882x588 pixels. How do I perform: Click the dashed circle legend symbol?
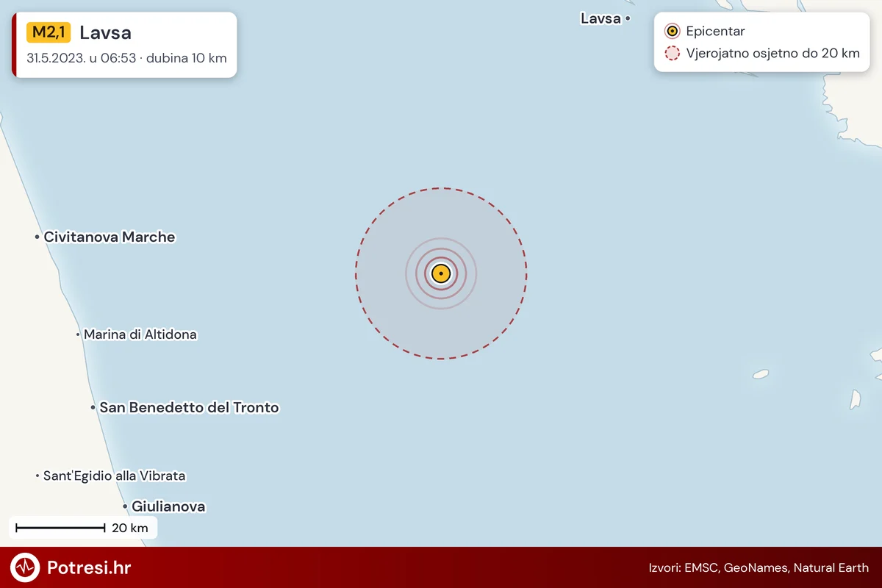(672, 54)
